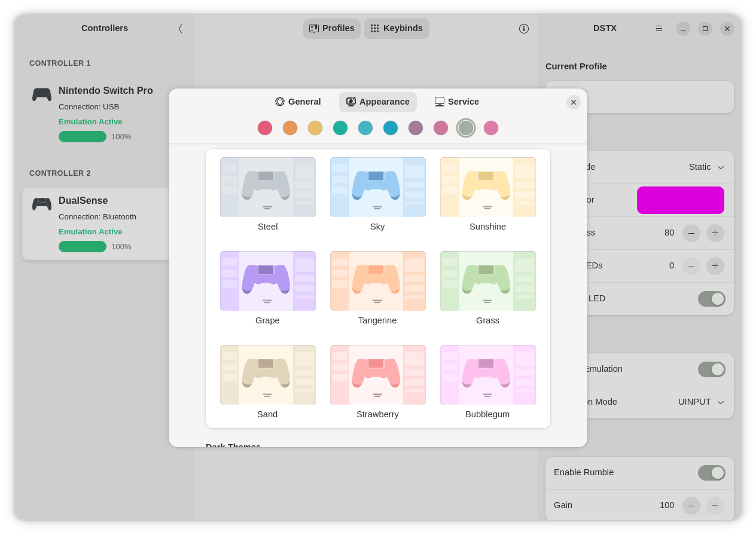The image size is (756, 535).
Task: Click the Nintendo Switch Pro gamepad icon
Action: pyautogui.click(x=42, y=94)
